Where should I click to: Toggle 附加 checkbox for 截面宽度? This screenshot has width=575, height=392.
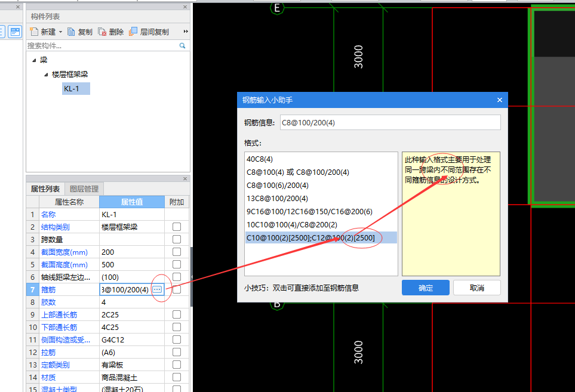point(177,252)
